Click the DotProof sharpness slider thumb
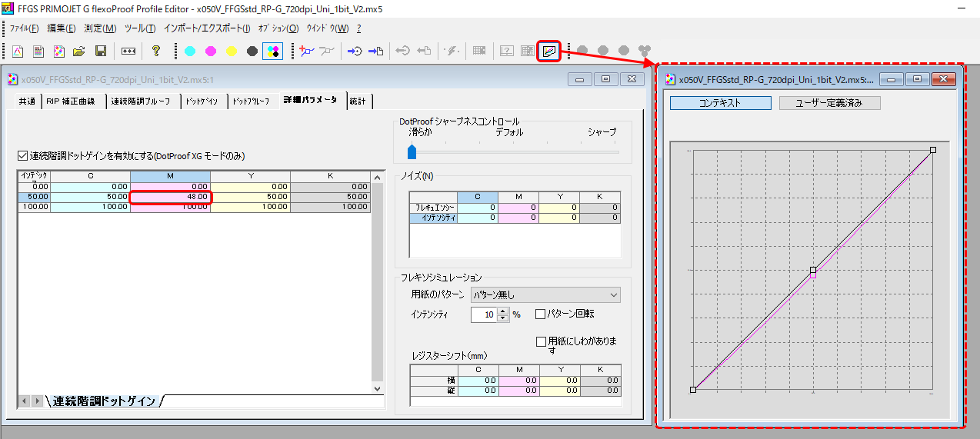 pos(412,151)
